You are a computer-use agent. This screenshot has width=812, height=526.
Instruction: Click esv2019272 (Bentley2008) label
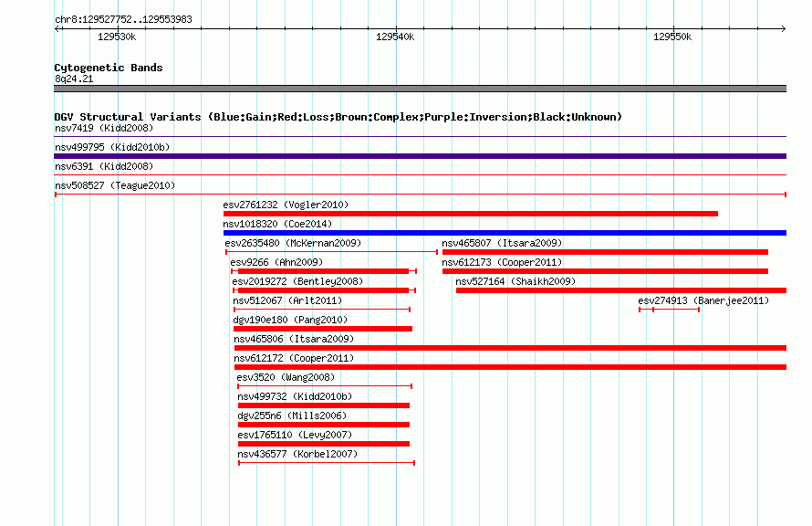[297, 281]
